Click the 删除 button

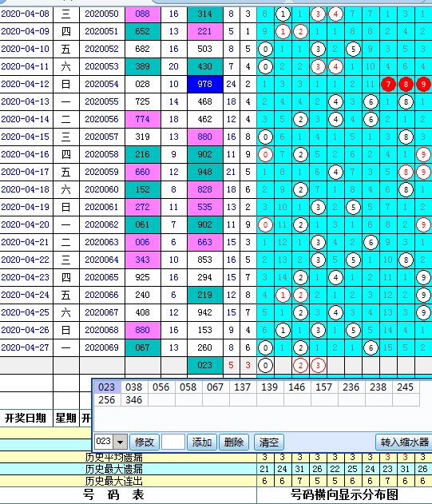point(234,442)
